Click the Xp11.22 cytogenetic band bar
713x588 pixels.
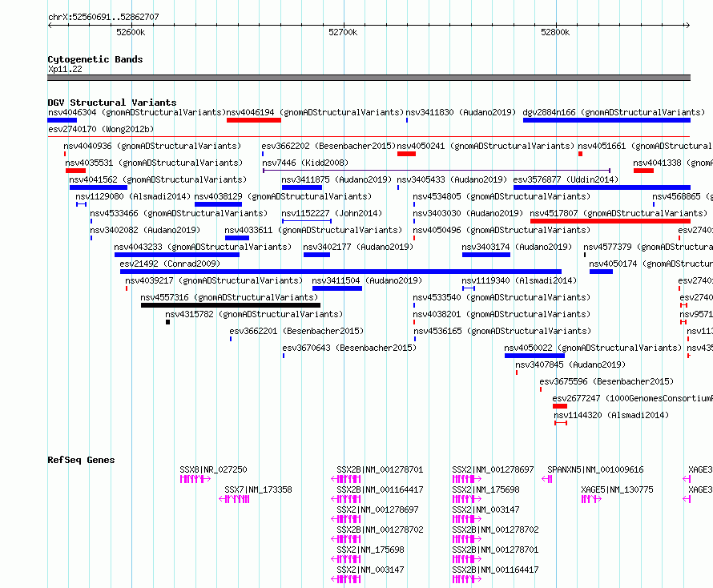click(369, 78)
